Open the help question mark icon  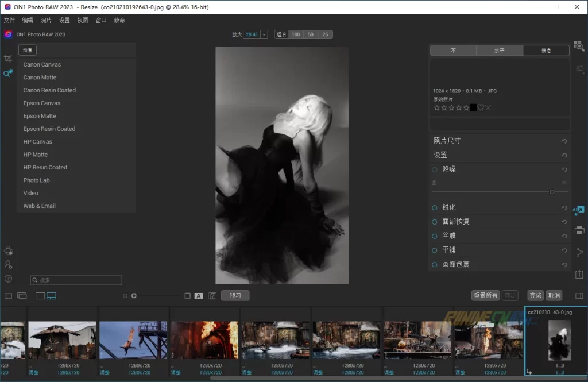tap(8, 279)
